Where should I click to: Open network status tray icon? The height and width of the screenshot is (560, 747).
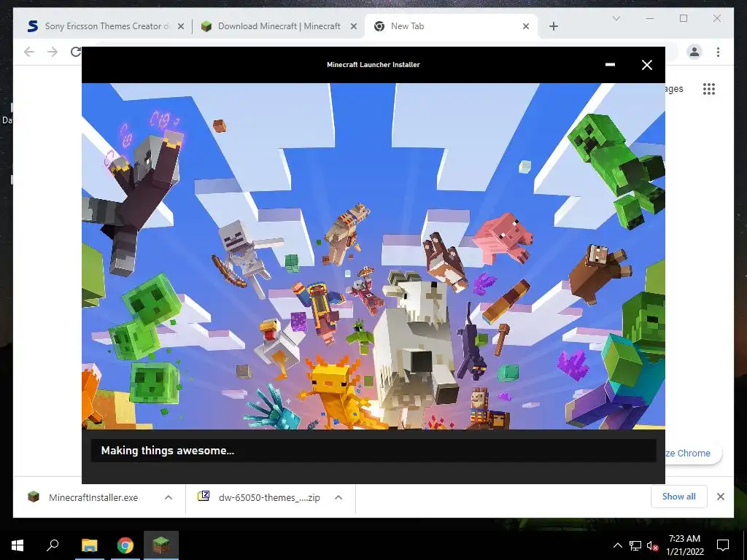635,545
